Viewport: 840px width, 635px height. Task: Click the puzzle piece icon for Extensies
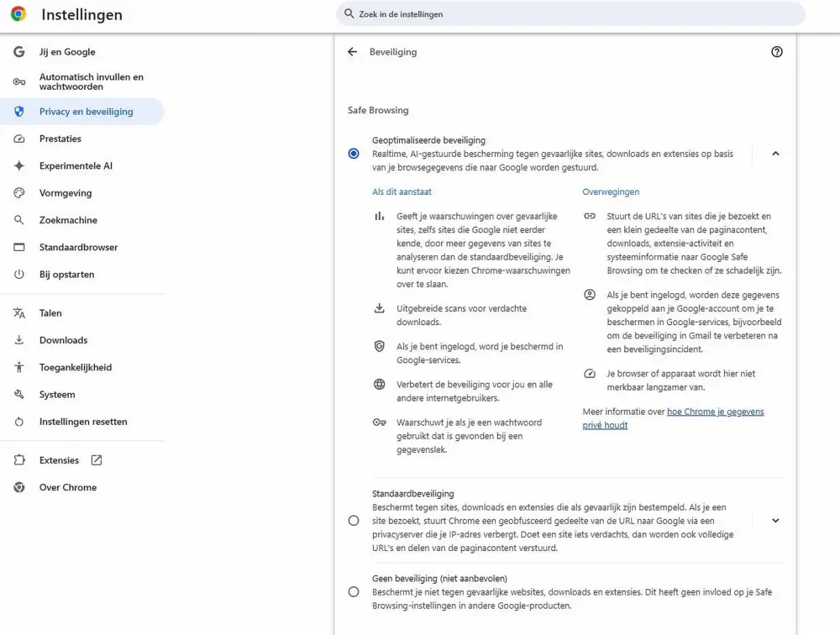point(19,459)
